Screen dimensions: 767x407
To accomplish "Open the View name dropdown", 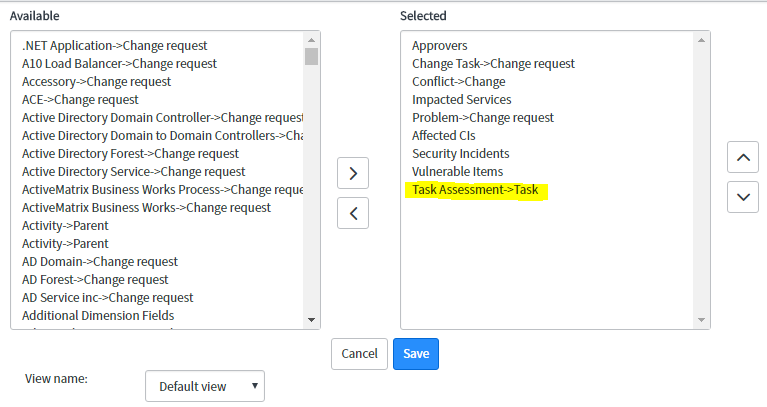I will click(x=205, y=386).
